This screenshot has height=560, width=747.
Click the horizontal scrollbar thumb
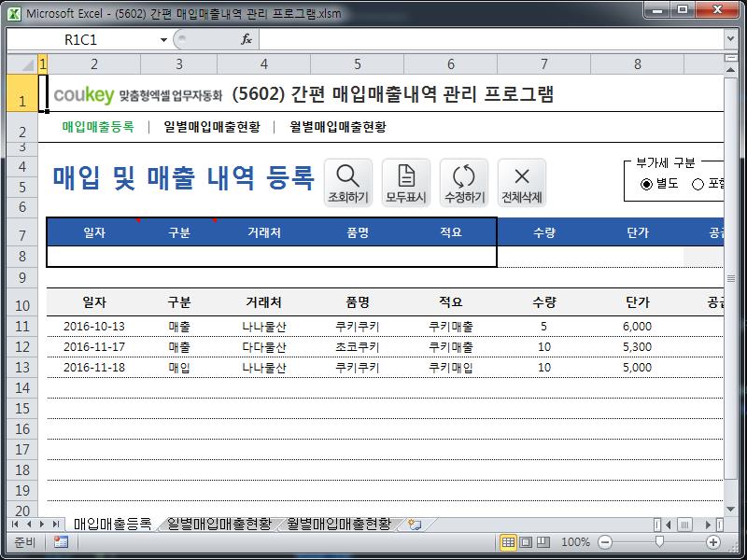tap(684, 525)
